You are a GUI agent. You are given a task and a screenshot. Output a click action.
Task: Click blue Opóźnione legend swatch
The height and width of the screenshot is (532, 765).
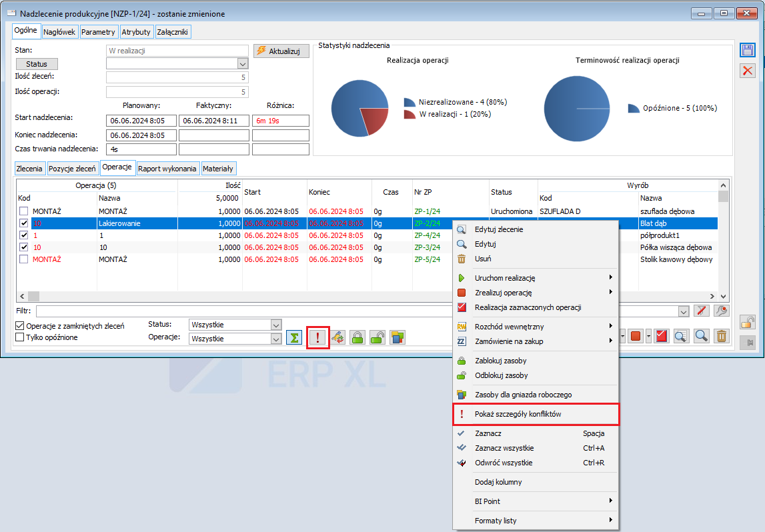tap(633, 108)
